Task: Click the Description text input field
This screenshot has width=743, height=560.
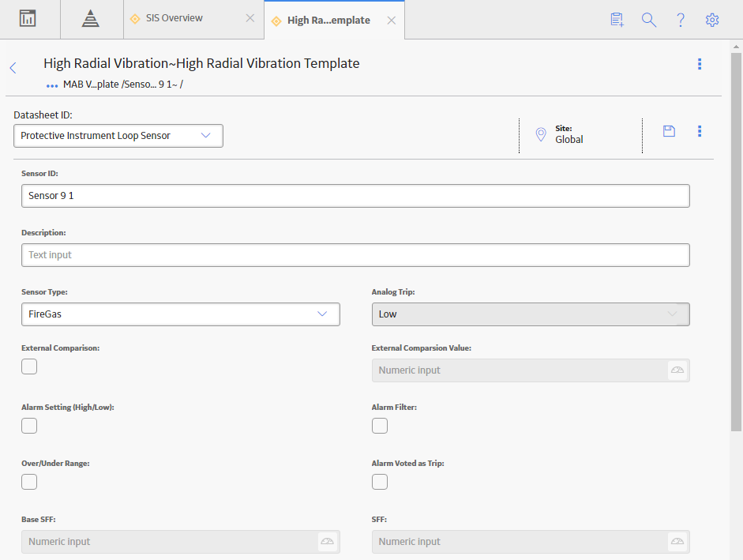Action: click(355, 255)
